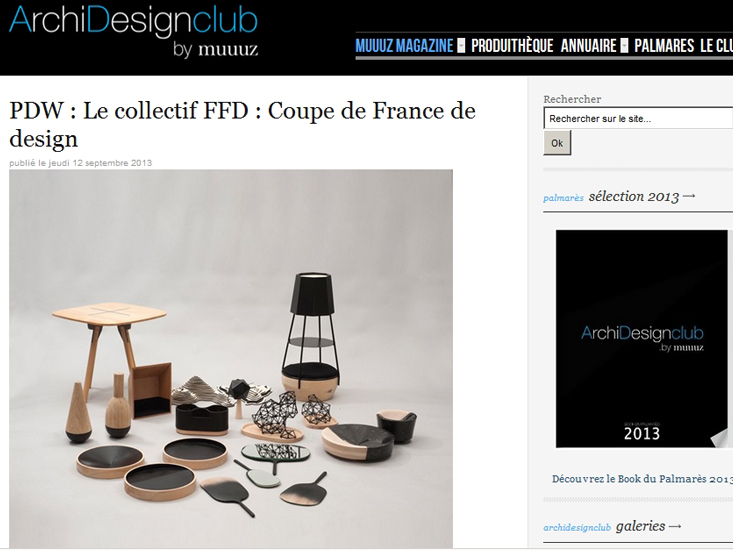Open the Découvrez le Book du Palmarès link
The width and height of the screenshot is (733, 550).
(642, 479)
